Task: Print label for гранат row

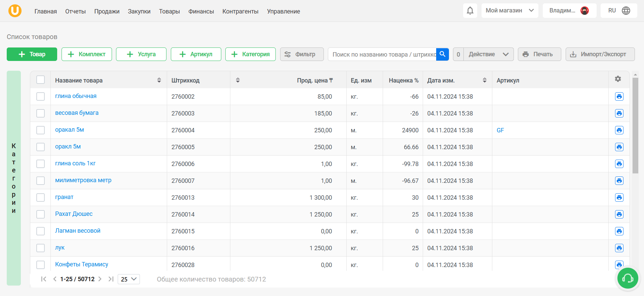Action: [x=619, y=198]
